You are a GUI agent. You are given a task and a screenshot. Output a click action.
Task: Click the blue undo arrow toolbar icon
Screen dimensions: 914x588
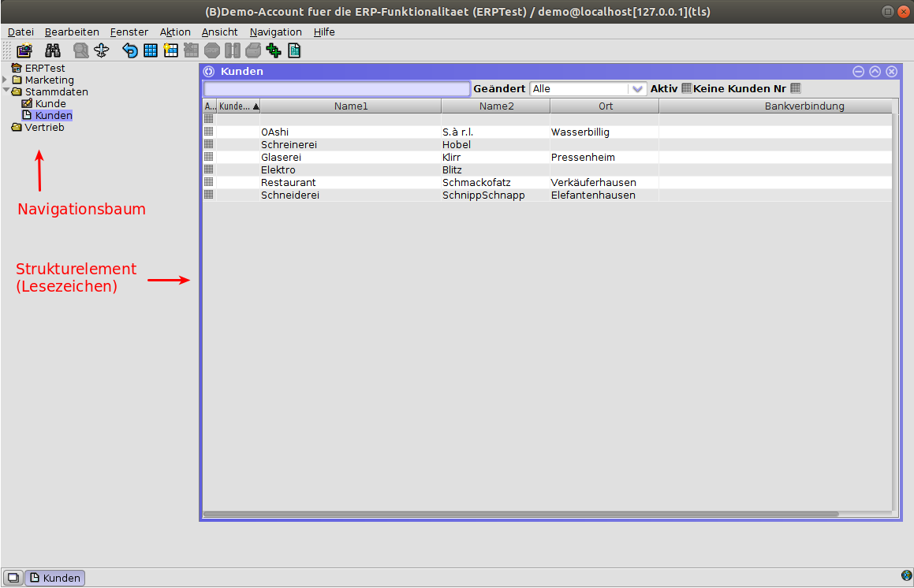pos(130,51)
